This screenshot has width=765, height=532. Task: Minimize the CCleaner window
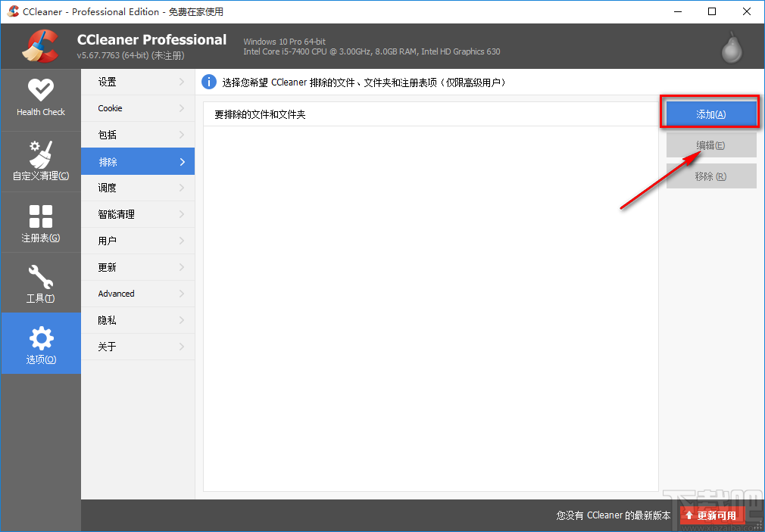[676, 11]
